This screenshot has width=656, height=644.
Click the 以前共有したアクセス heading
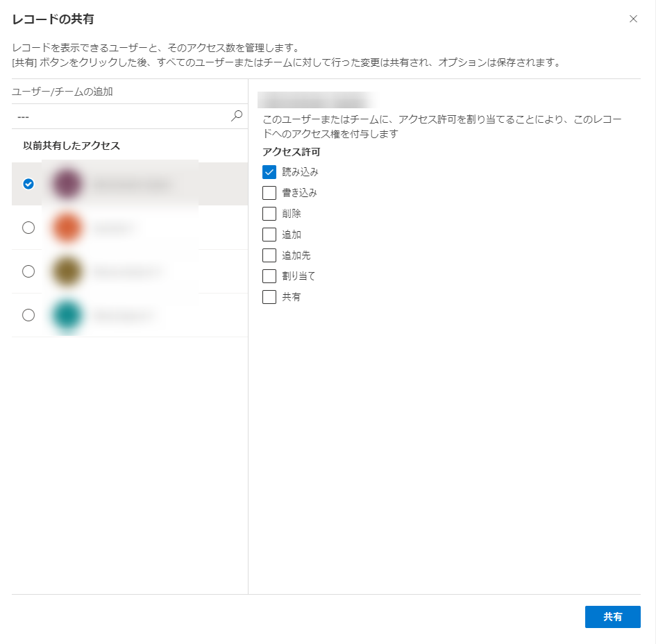pyautogui.click(x=72, y=146)
